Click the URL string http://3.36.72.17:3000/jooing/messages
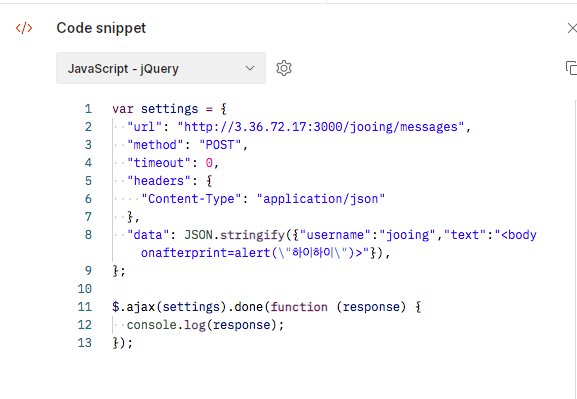577x399 pixels. (x=320, y=127)
